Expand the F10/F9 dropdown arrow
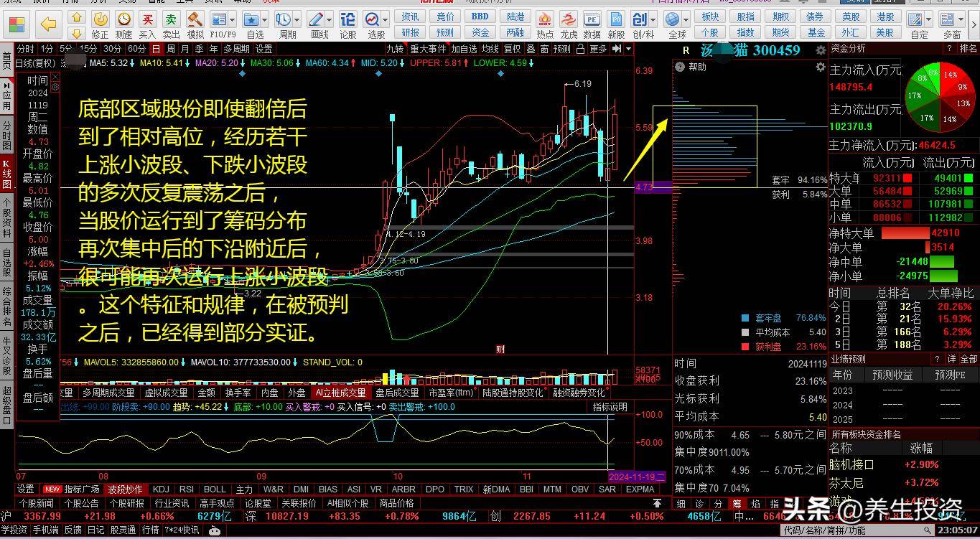Image resolution: width=980 pixels, height=539 pixels. click(233, 18)
